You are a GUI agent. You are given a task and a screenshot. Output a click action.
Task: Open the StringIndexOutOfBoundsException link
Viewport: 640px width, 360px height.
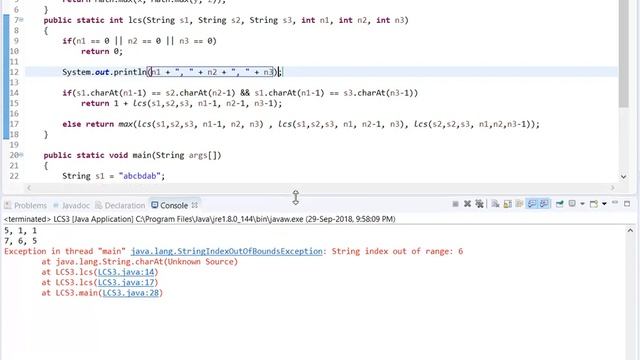[227, 251]
